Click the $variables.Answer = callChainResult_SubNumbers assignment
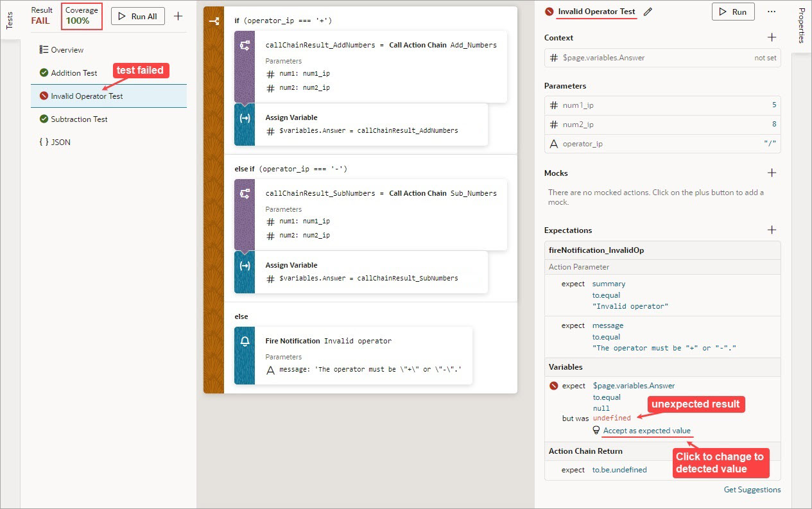Viewport: 812px width, 509px height. (368, 278)
